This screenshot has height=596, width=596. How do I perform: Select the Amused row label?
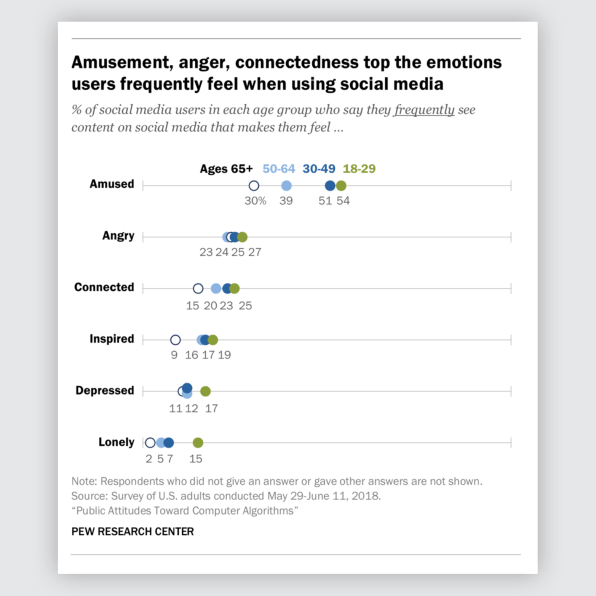tap(112, 184)
